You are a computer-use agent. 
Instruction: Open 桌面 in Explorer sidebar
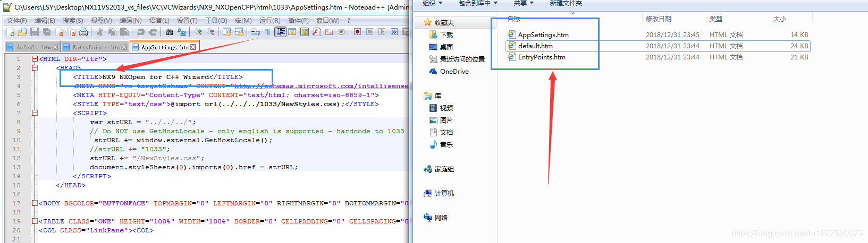pos(441,47)
